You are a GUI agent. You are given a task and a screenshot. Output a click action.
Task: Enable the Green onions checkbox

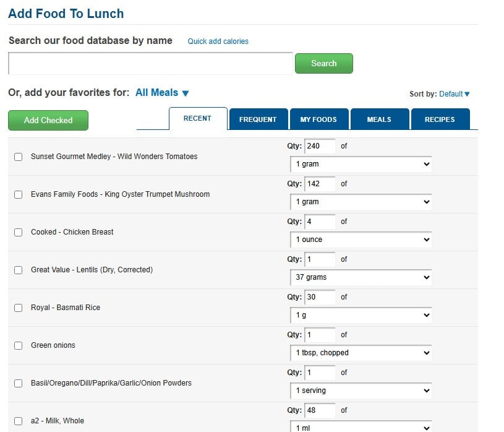(x=19, y=345)
